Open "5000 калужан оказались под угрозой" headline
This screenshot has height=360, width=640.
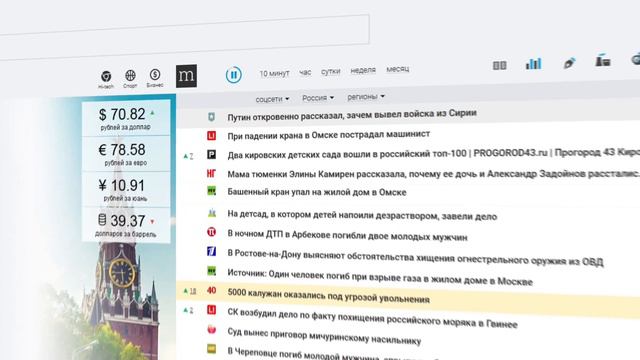tap(329, 296)
